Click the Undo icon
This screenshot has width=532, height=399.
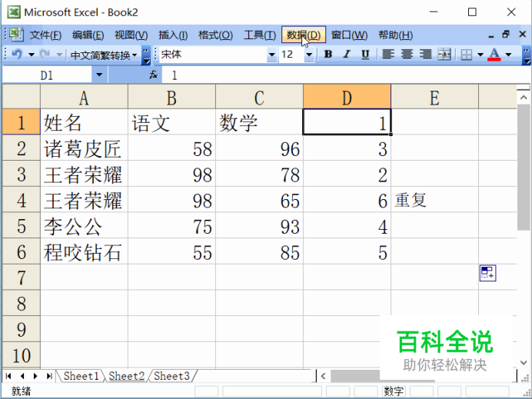[17, 54]
